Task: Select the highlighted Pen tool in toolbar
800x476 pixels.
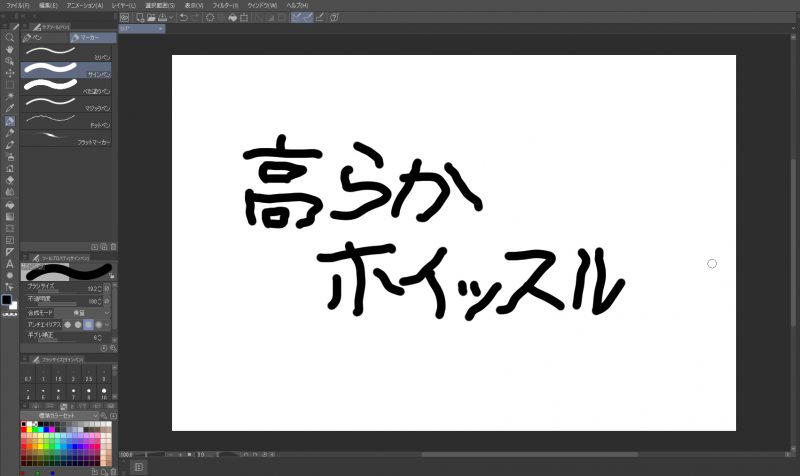Action: click(x=9, y=121)
